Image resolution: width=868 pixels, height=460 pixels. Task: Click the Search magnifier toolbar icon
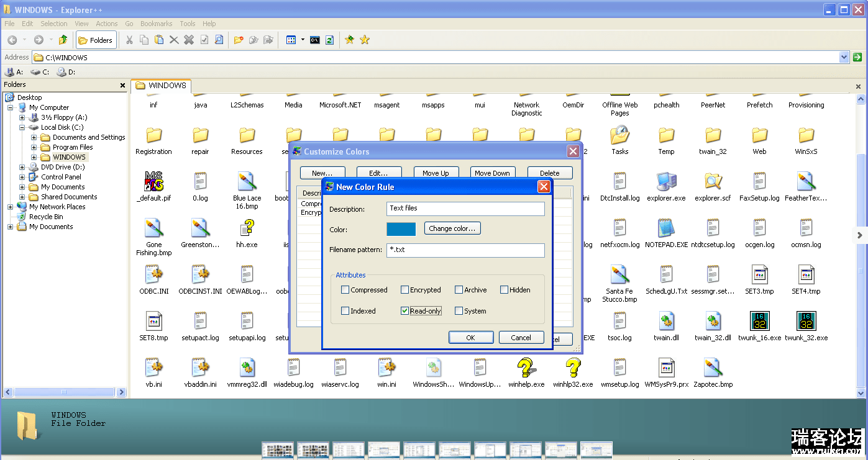(x=219, y=40)
